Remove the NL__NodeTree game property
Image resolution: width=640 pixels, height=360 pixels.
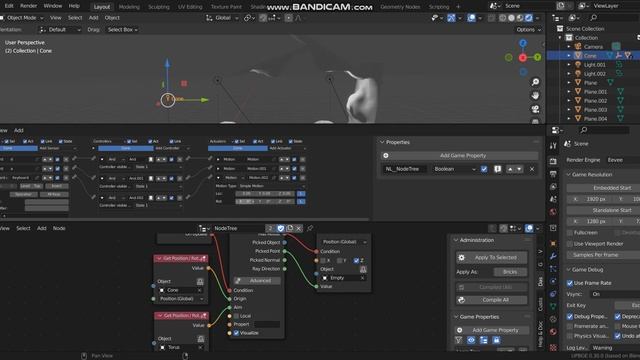532,169
